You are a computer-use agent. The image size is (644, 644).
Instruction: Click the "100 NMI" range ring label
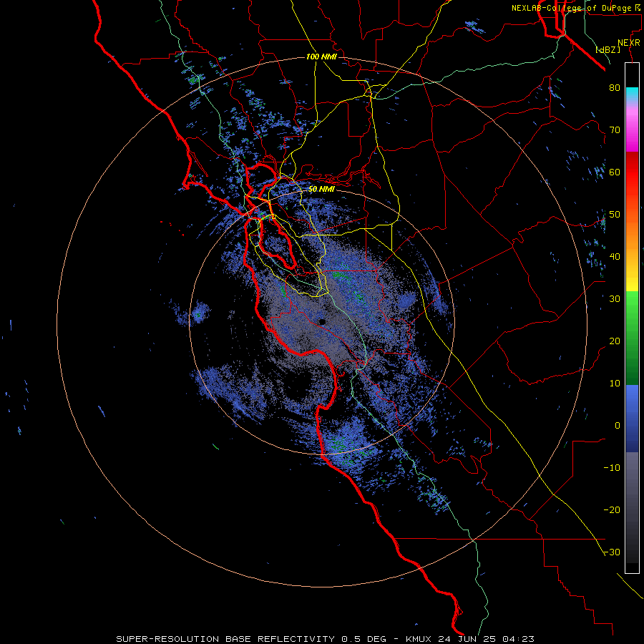click(321, 57)
